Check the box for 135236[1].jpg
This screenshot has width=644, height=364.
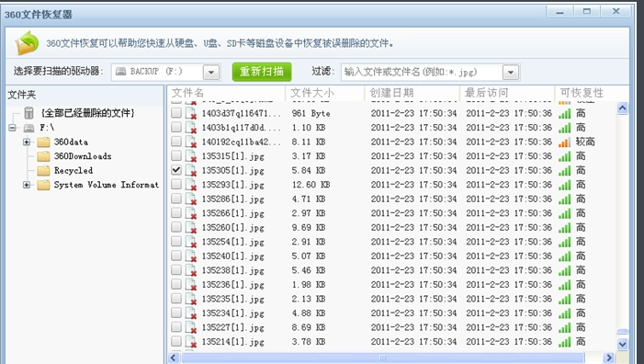click(x=176, y=284)
